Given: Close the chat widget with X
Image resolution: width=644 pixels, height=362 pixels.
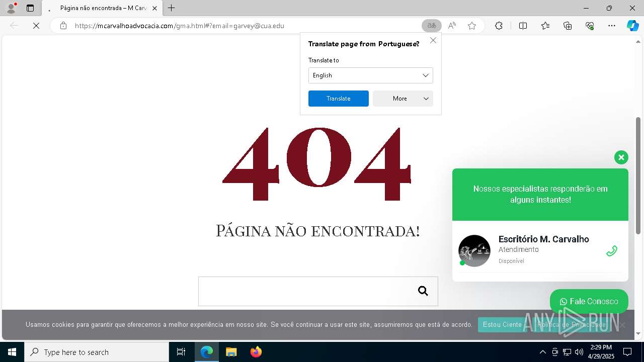Looking at the screenshot, I should click(621, 157).
